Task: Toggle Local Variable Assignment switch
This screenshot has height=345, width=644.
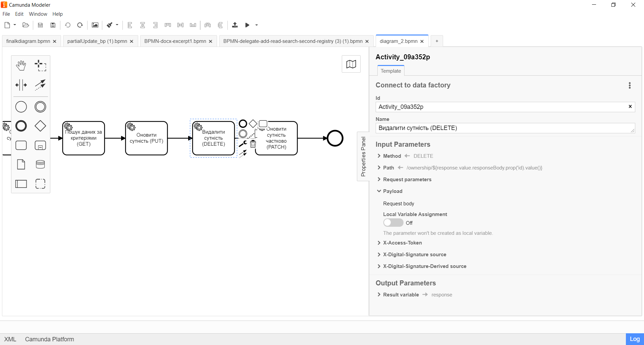Action: [x=393, y=223]
